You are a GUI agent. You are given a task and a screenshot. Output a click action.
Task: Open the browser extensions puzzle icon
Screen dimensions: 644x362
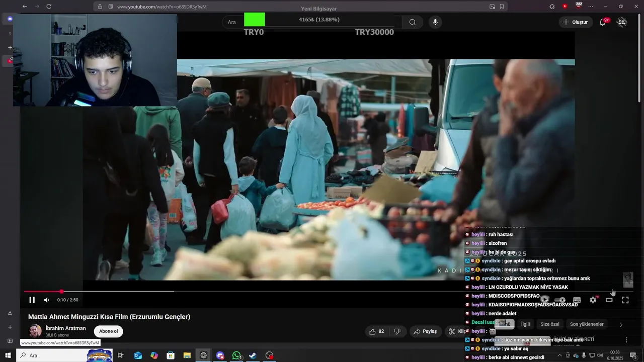552,7
